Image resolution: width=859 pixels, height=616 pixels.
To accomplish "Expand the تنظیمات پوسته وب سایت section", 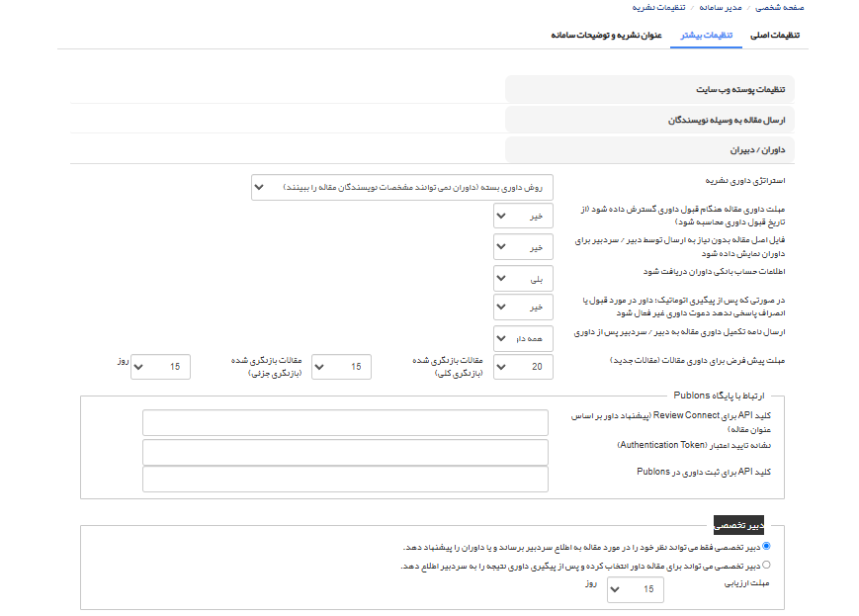I will click(649, 89).
